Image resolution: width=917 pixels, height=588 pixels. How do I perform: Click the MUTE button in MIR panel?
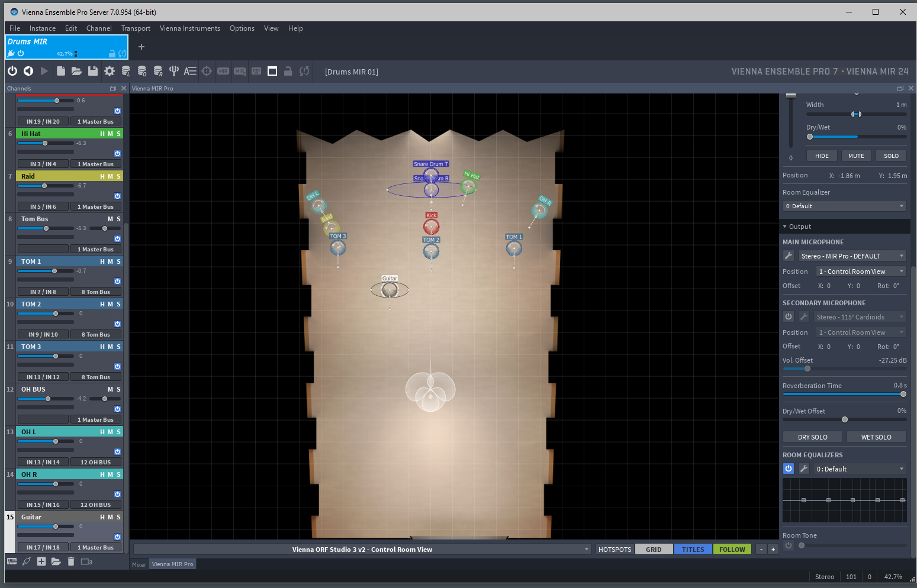856,156
